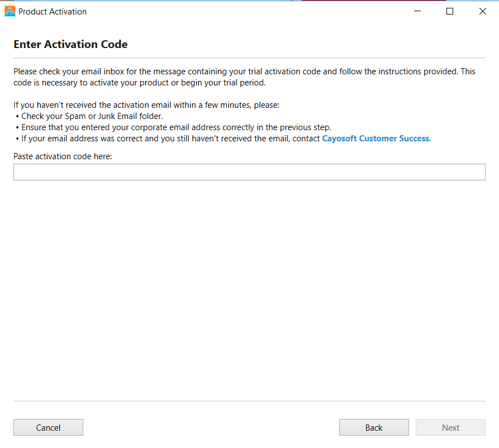Click the "If you haven't received the activation email" line
The width and height of the screenshot is (499, 448).
146,105
